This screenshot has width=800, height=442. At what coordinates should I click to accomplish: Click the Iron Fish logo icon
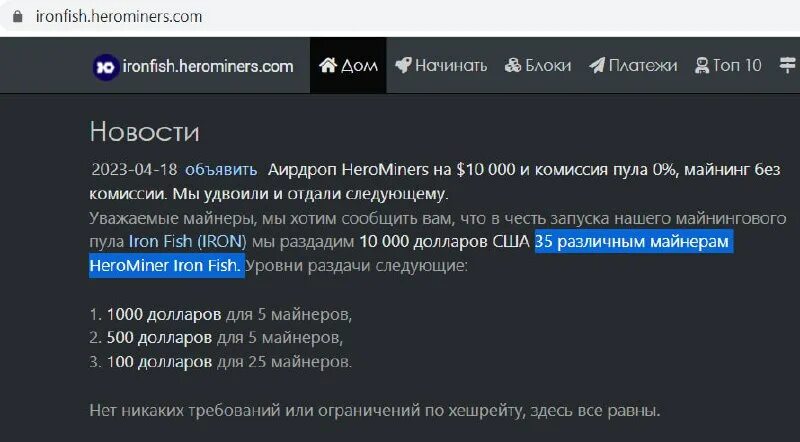[x=106, y=67]
